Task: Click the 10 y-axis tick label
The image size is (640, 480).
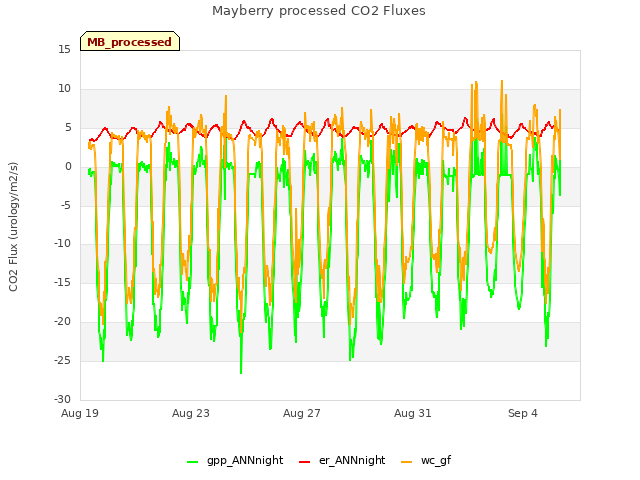Action: (x=64, y=89)
